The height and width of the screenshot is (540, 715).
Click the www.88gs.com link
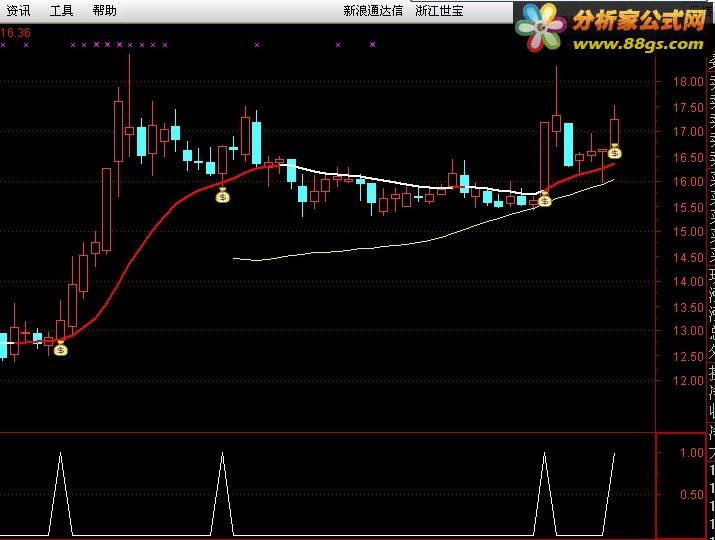point(638,44)
